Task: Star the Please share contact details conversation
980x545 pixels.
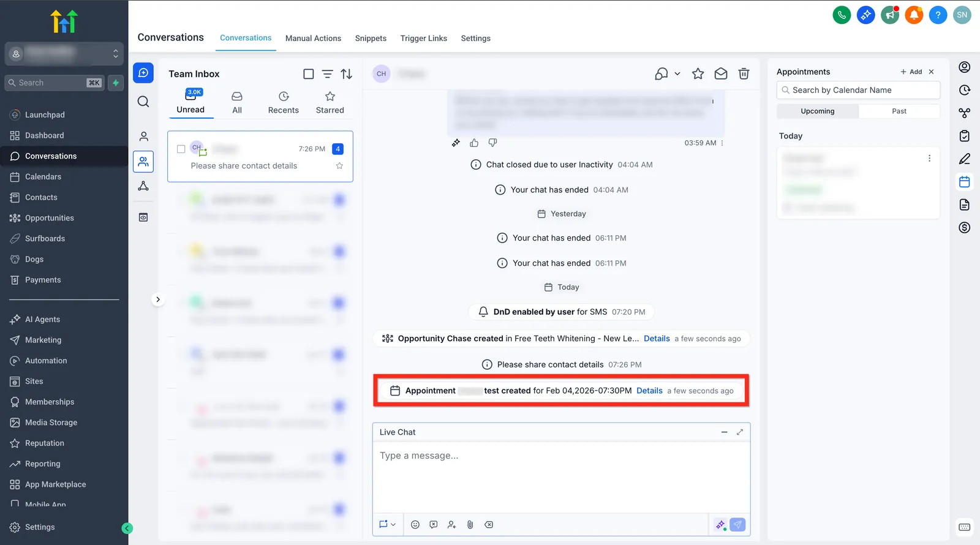Action: point(339,166)
